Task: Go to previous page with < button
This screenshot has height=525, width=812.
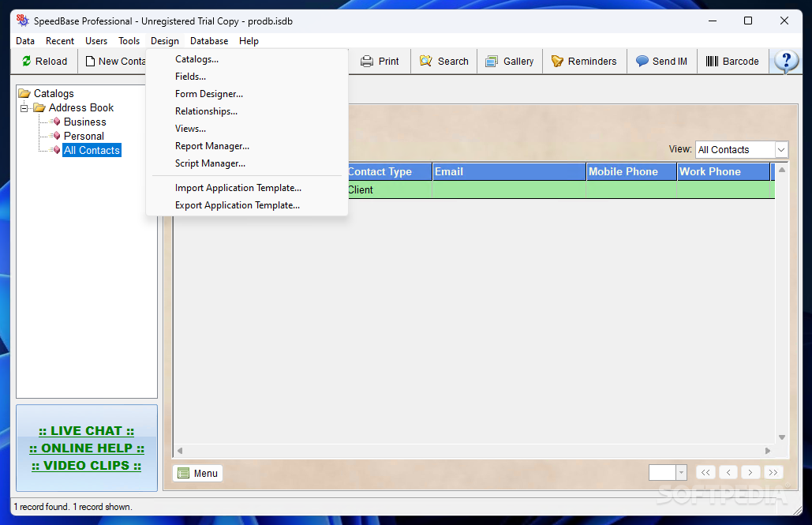Action: click(728, 472)
